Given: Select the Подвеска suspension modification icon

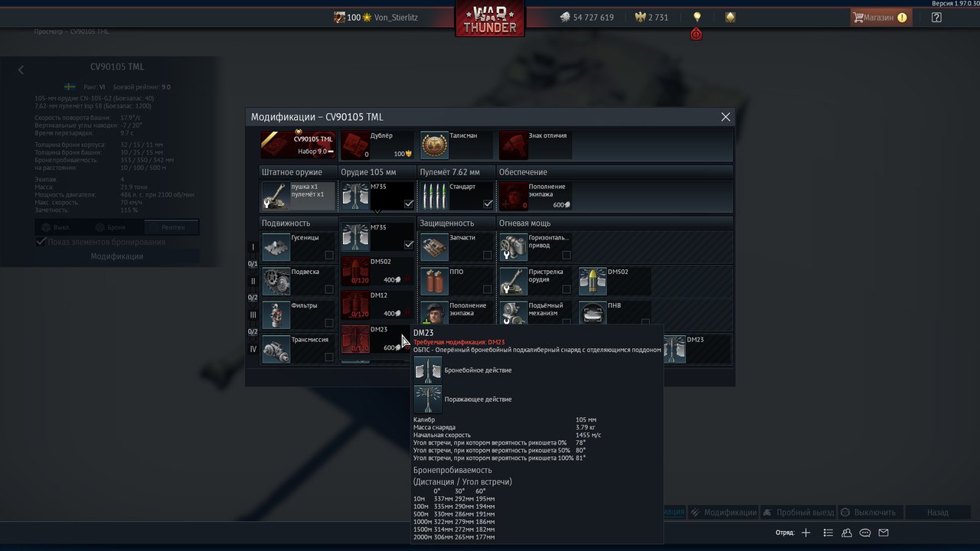Looking at the screenshot, I should (276, 281).
